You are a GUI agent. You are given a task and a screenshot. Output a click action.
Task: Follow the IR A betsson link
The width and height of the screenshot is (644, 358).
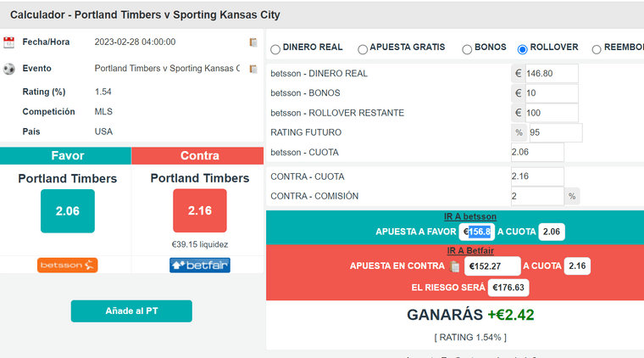coord(469,216)
